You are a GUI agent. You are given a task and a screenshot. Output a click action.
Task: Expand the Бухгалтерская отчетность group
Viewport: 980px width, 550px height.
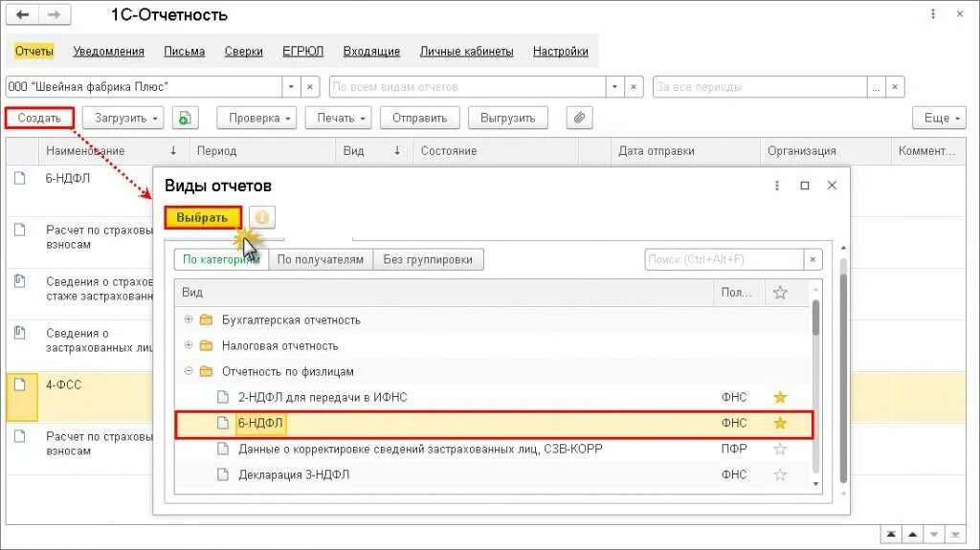tap(189, 319)
